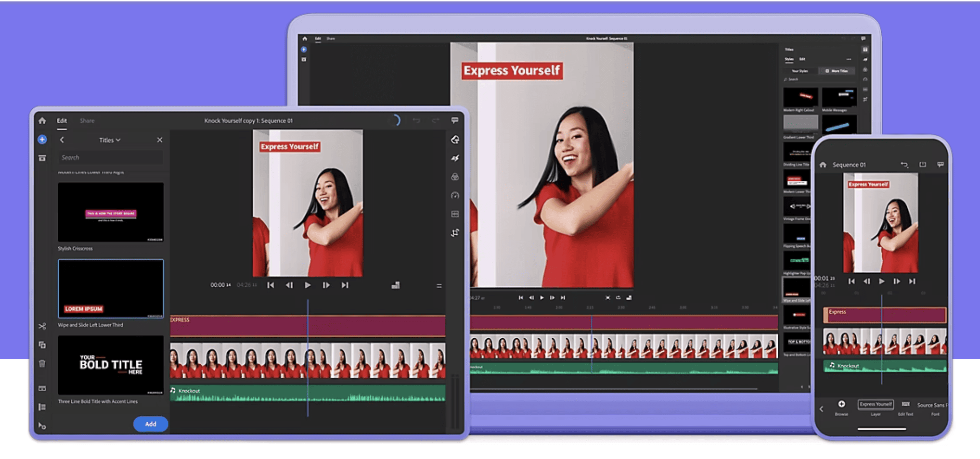Select the More Titles toggle on laptop
The width and height of the screenshot is (980, 459).
[837, 71]
